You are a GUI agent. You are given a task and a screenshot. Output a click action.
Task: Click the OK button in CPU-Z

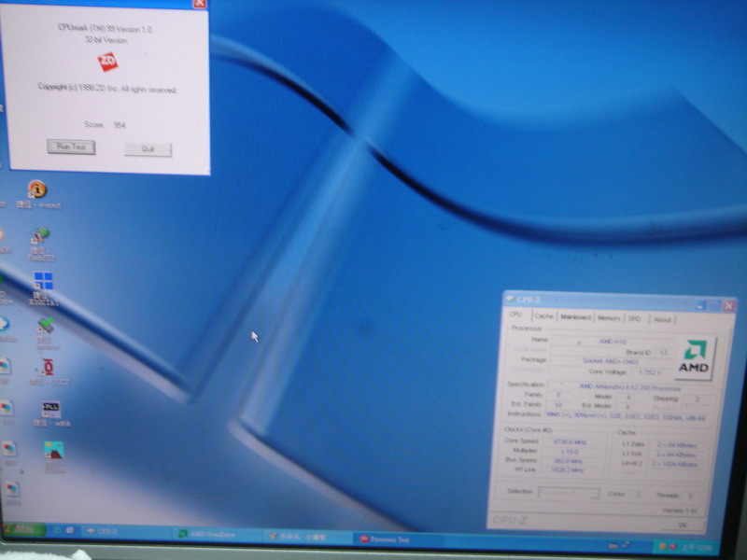click(x=683, y=525)
